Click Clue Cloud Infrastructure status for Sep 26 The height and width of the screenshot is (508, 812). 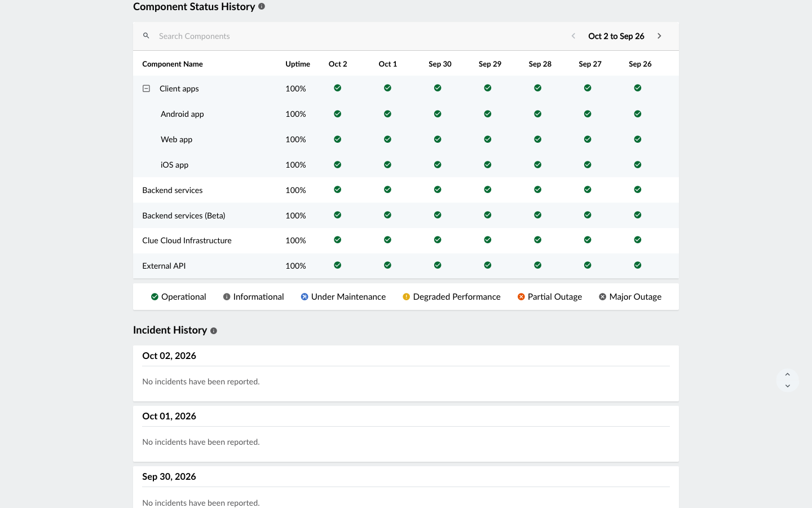[638, 240]
